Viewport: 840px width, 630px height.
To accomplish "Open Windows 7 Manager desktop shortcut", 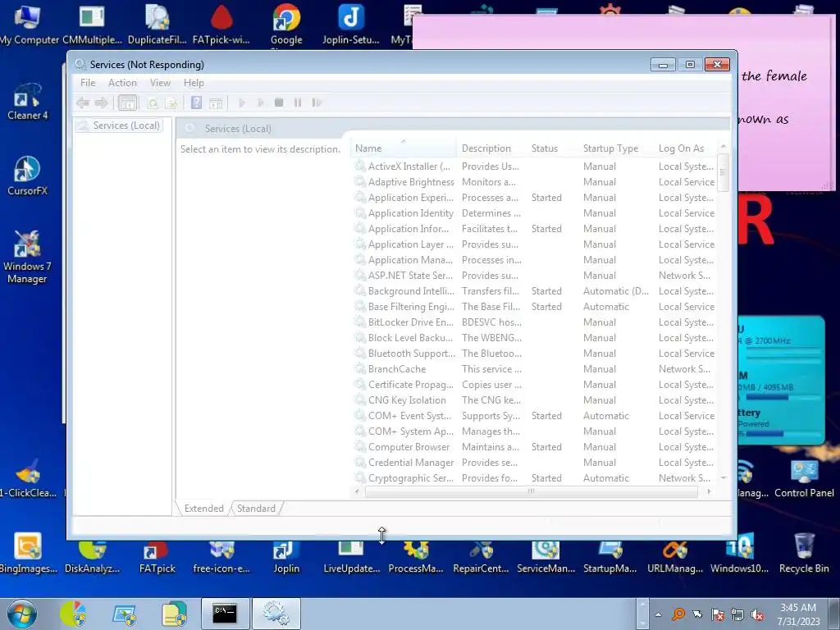I will (27, 257).
